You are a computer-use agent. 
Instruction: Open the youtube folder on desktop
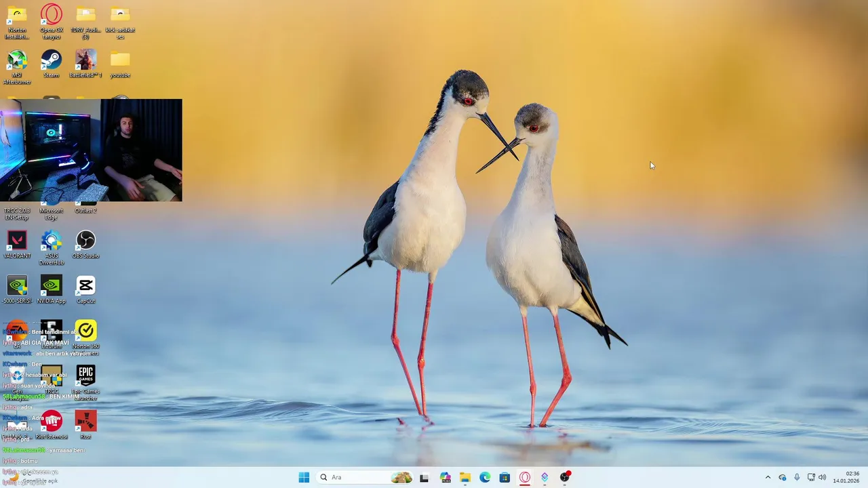[x=120, y=64]
